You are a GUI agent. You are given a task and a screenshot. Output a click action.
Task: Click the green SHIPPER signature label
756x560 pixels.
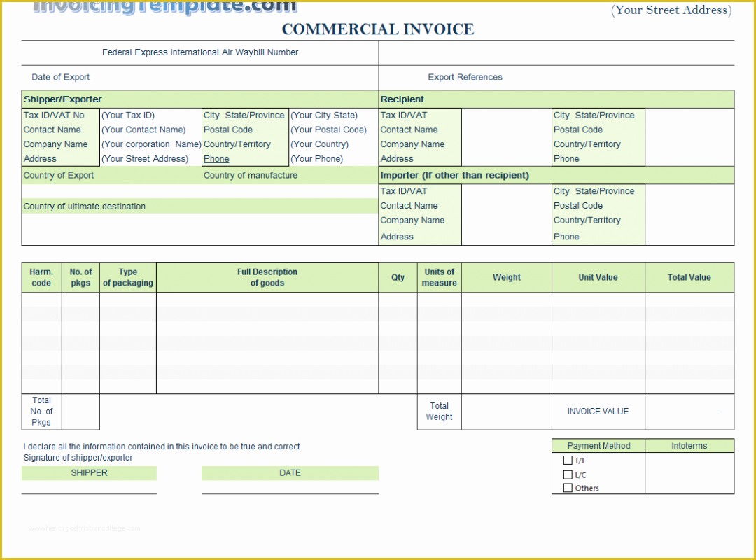[89, 473]
